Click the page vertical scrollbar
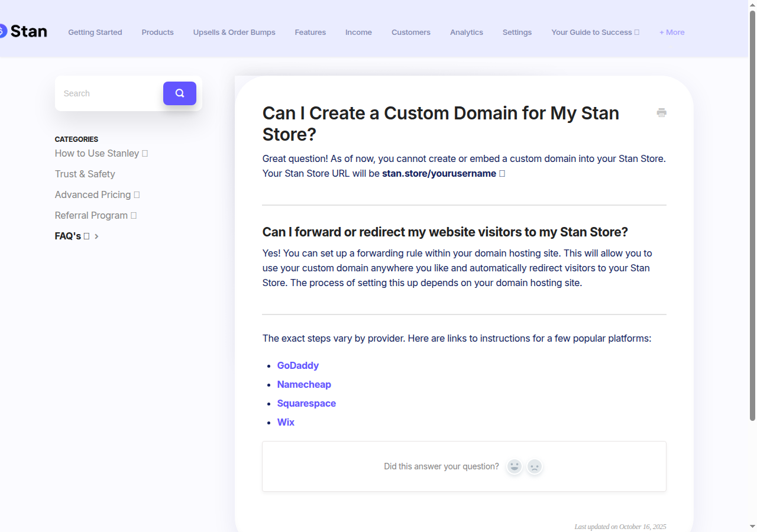 pos(752,216)
